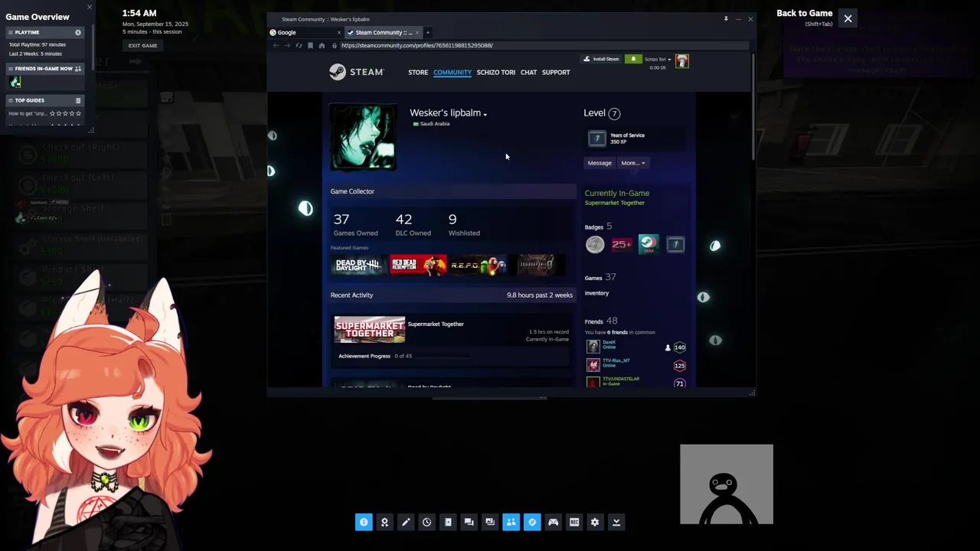
Task: Click Wesker's lipbalm profile avatar
Action: [x=364, y=137]
